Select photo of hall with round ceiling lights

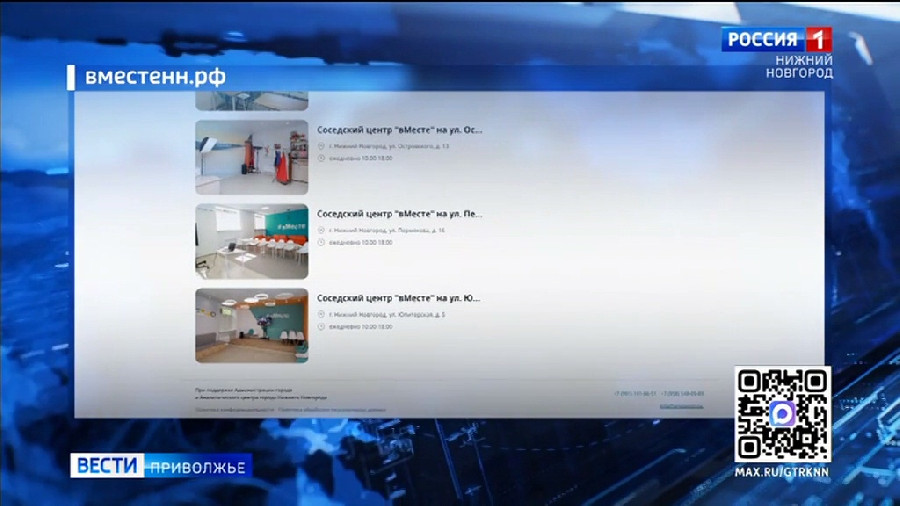[251, 325]
